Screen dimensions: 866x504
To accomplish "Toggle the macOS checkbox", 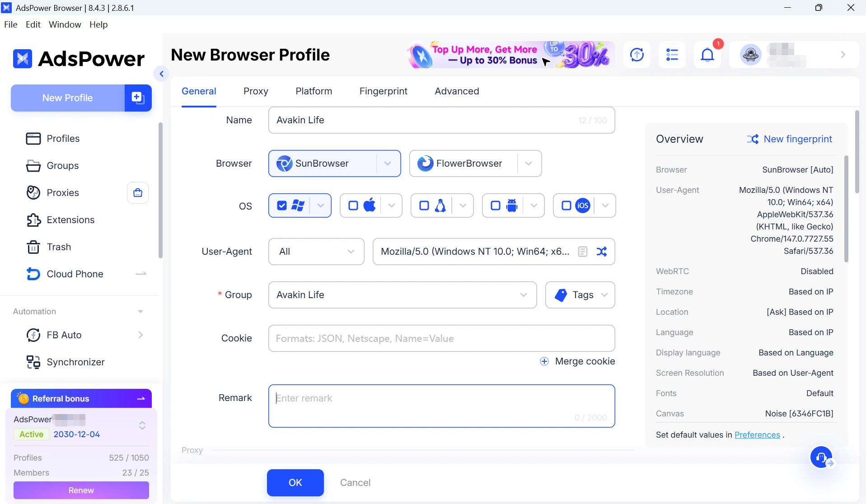I will coord(353,206).
